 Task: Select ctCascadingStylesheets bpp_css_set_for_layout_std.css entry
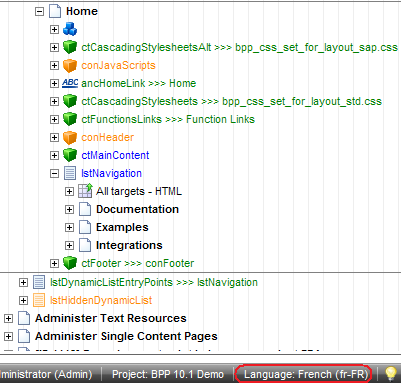pos(232,101)
